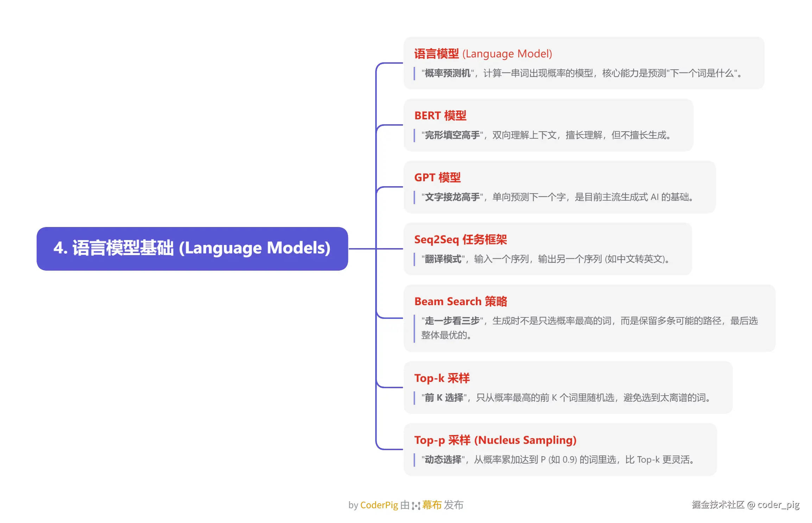Open the CoderPig author link
This screenshot has width=812, height=523.
pos(379,505)
